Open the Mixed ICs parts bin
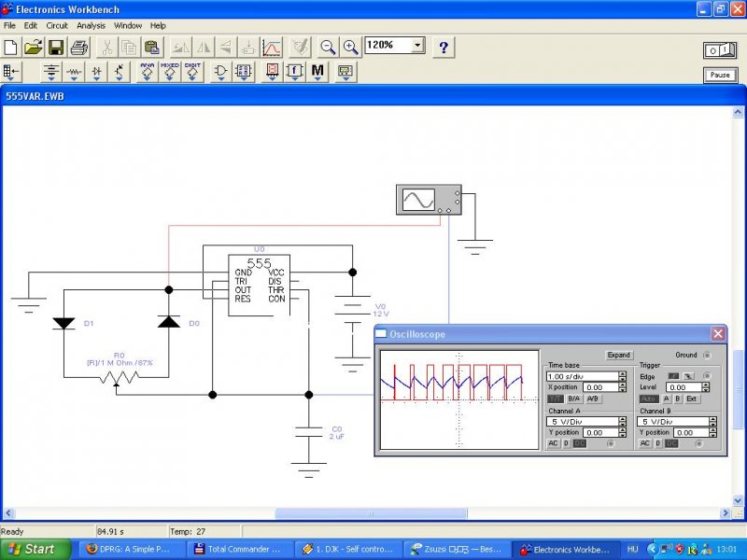This screenshot has width=747, height=560. (x=170, y=72)
